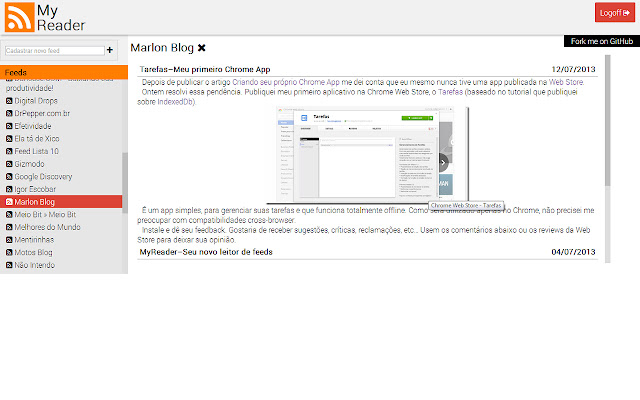Viewport: 640px width, 400px height.
Task: Follow the Tarefas link in the article
Action: pos(450,92)
